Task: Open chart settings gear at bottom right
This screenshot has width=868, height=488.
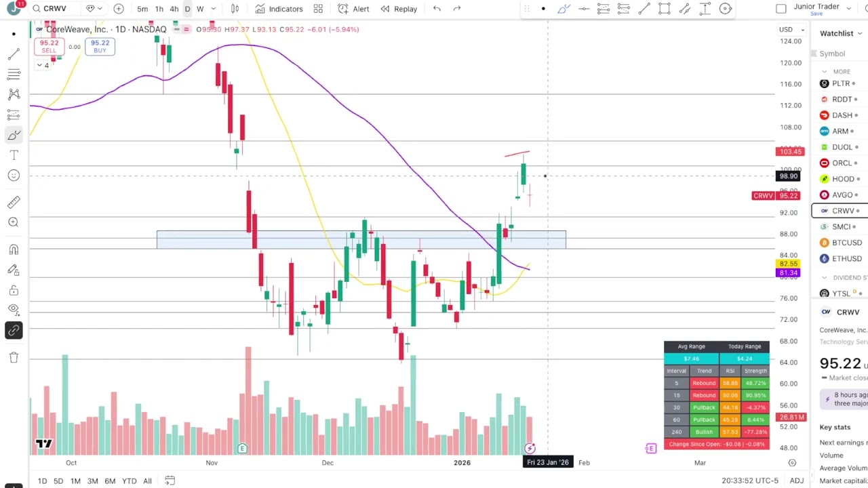Action: (x=792, y=463)
